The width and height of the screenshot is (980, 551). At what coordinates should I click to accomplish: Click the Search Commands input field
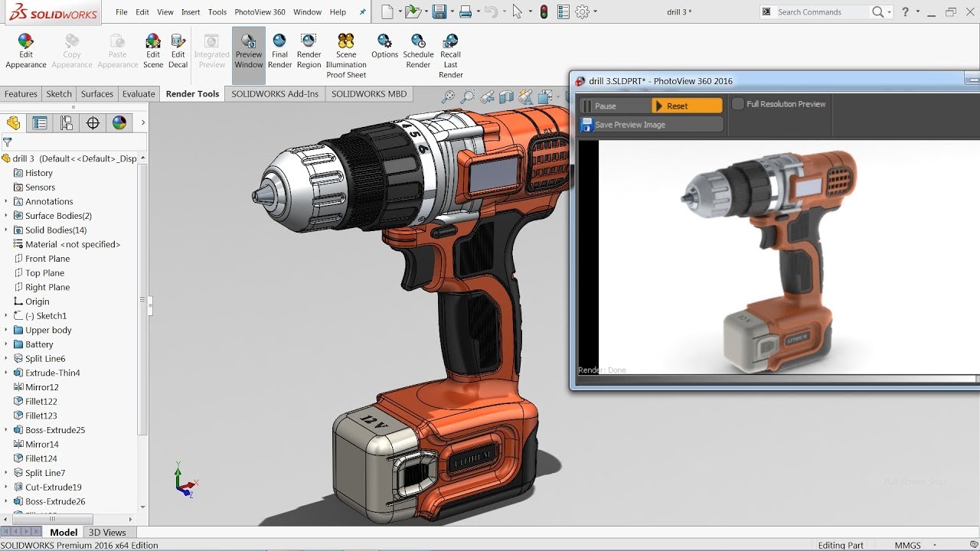tap(821, 12)
